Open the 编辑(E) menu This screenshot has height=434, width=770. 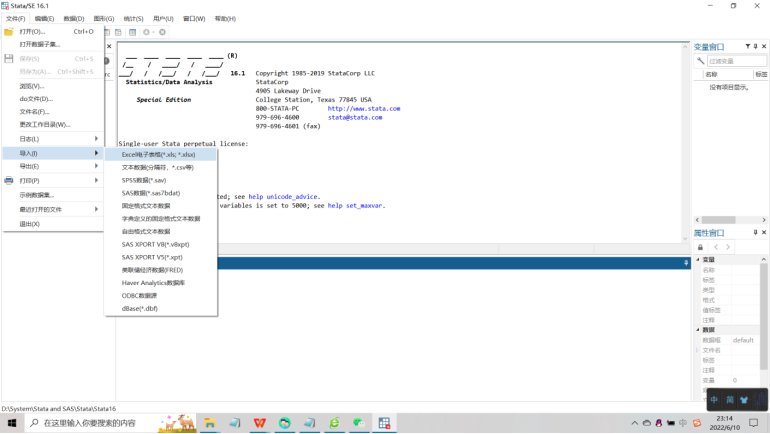(x=44, y=19)
